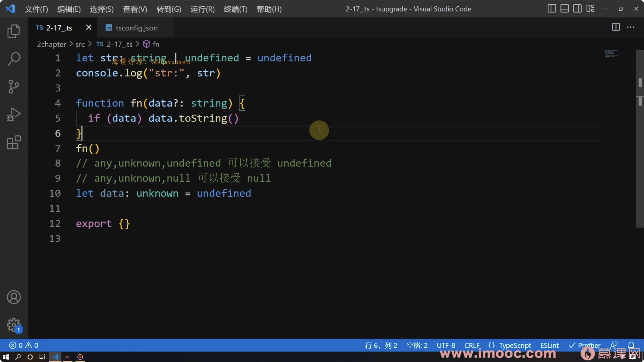Toggle the bottom panel layout button

tap(565, 9)
